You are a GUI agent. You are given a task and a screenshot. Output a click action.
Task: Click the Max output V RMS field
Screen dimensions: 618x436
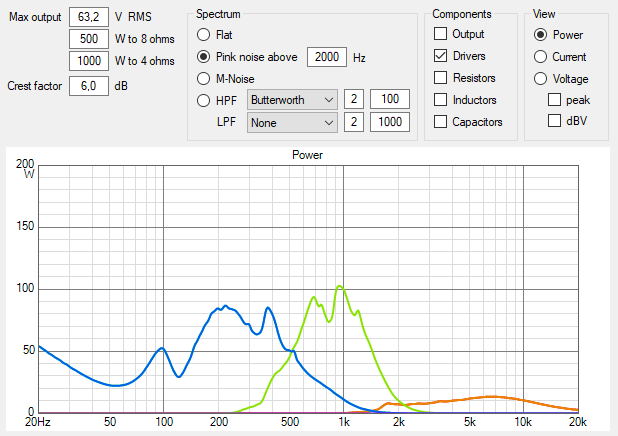[89, 17]
